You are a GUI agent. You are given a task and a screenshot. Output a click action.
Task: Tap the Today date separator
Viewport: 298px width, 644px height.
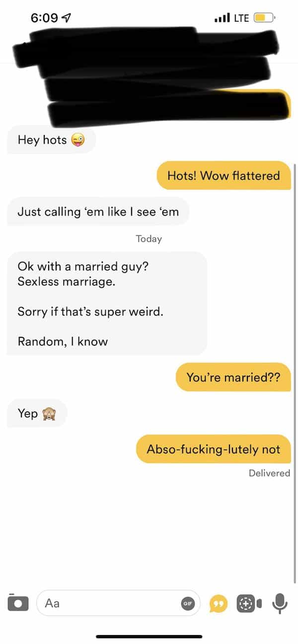click(149, 239)
